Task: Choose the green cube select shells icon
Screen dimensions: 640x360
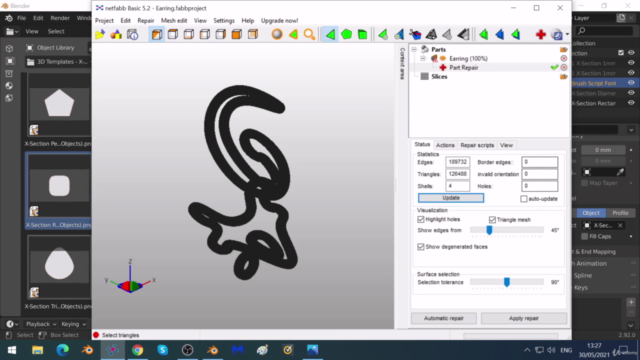Action: pyautogui.click(x=362, y=35)
